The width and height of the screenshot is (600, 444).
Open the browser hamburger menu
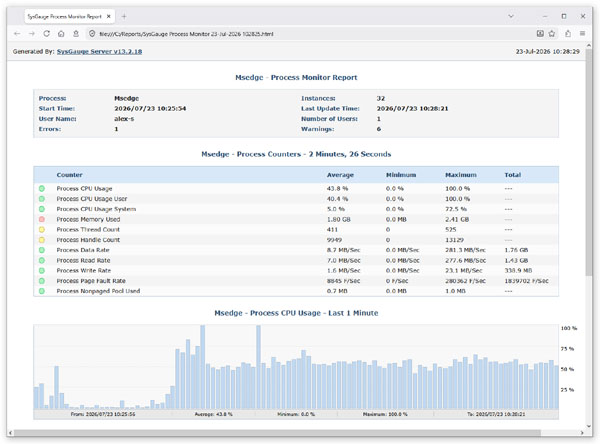tap(582, 34)
